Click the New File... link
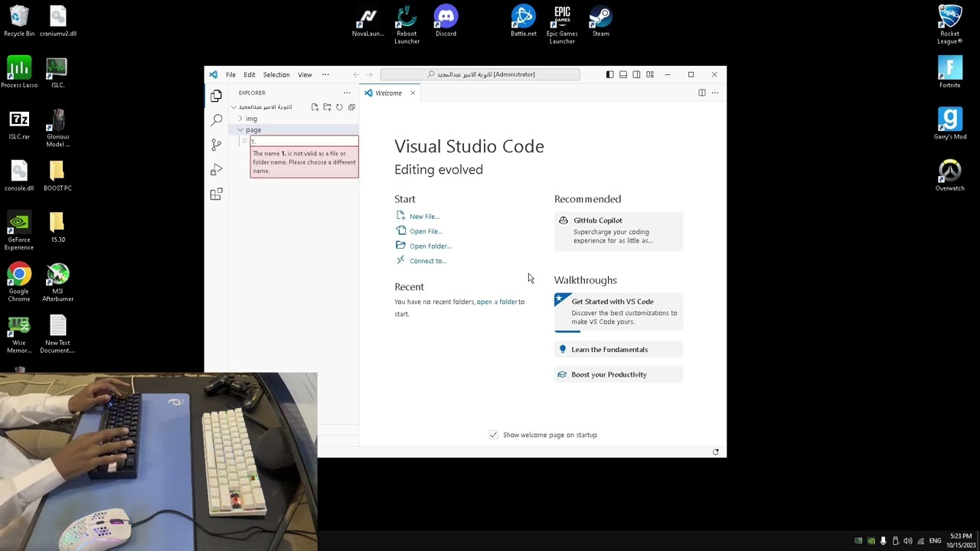Screen dimensions: 980x551 [424, 217]
